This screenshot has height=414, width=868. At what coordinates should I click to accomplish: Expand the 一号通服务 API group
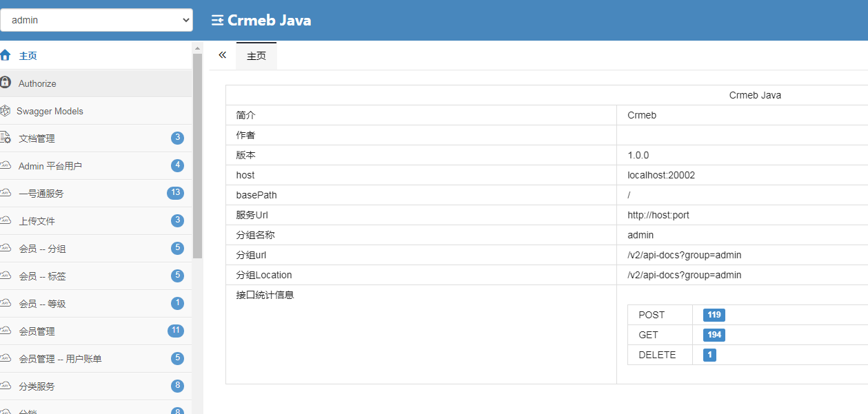(96, 194)
